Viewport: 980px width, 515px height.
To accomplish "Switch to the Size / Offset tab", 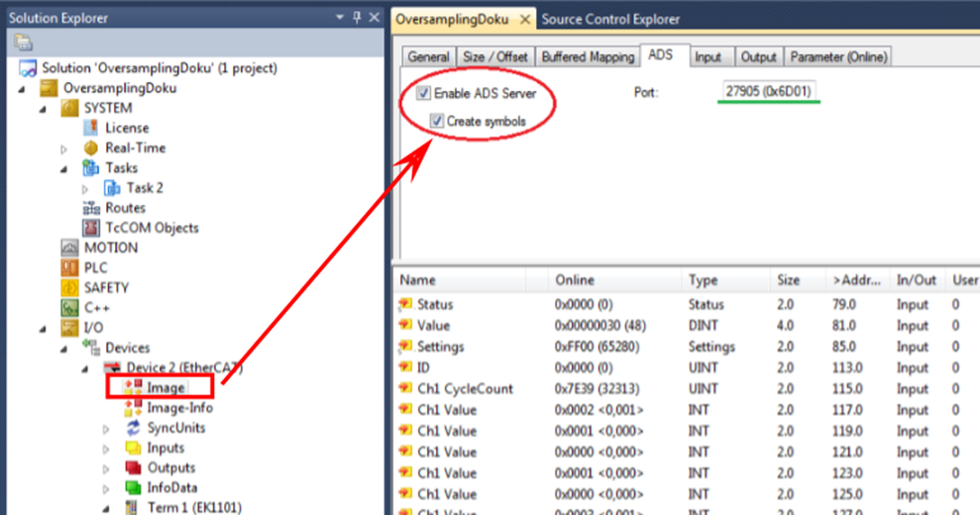I will click(x=496, y=57).
